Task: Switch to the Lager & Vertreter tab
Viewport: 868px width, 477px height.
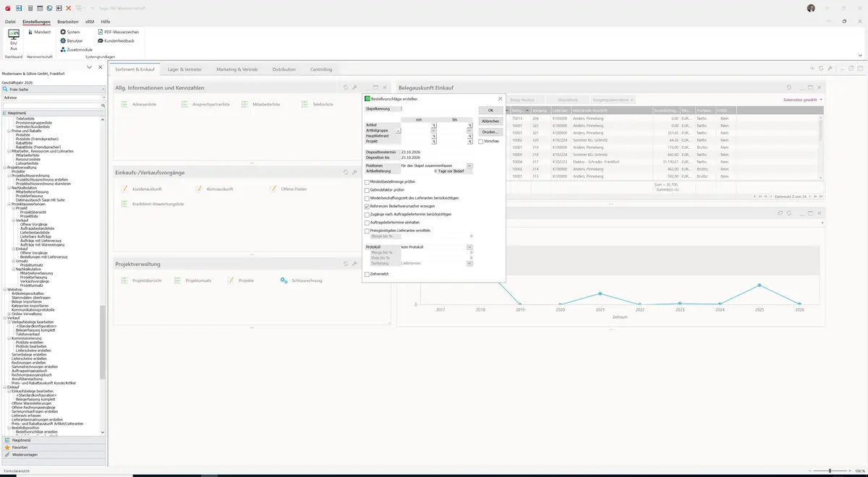Action: coord(184,69)
